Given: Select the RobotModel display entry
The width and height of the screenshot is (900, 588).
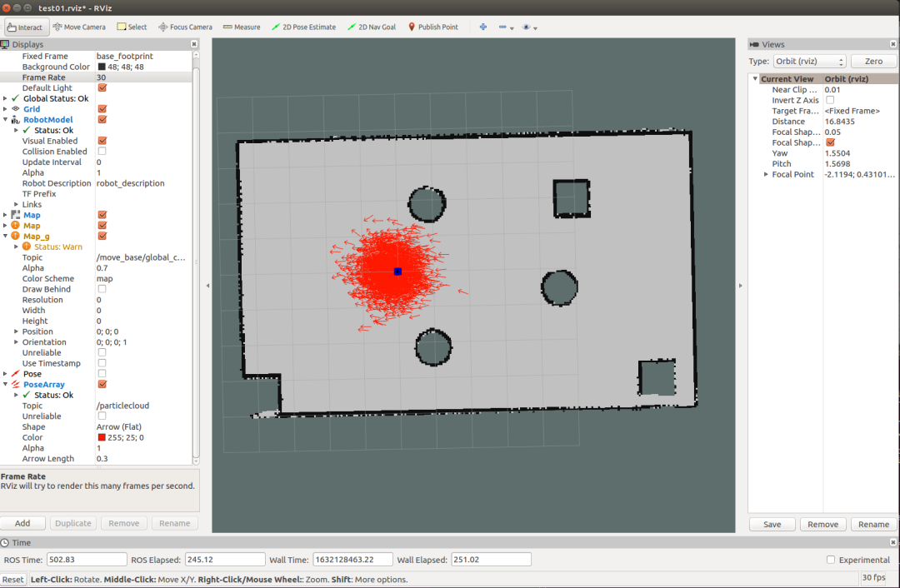Looking at the screenshot, I should coord(47,120).
